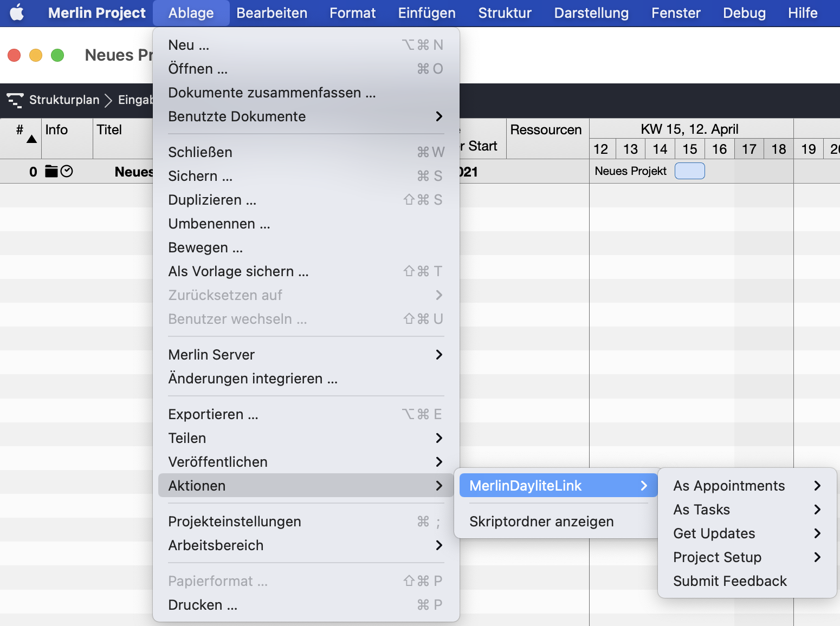840x626 pixels.
Task: Select the blue Neues Projekt Gantt bar
Action: 689,171
